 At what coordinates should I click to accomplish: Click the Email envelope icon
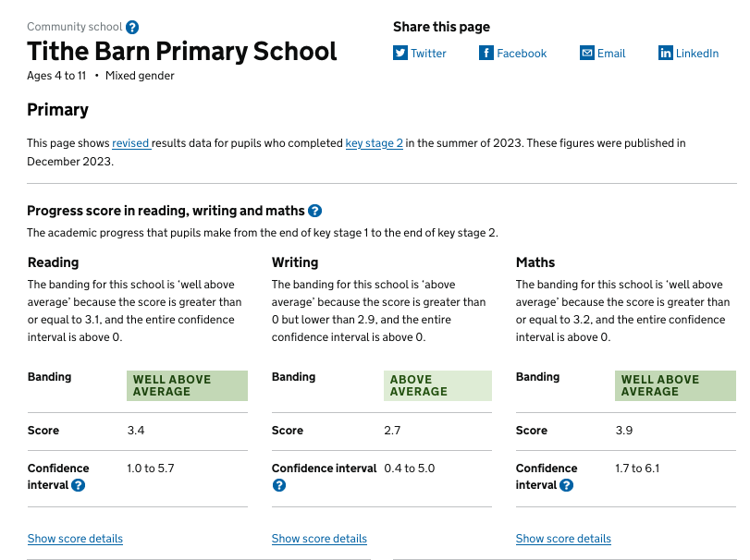tap(587, 53)
